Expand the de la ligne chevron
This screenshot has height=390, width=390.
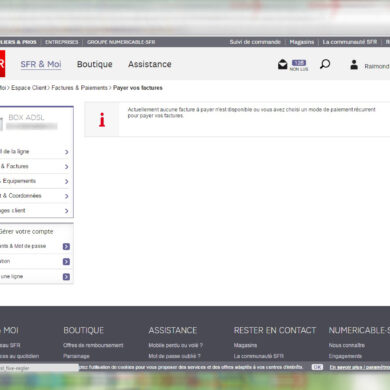(67, 152)
